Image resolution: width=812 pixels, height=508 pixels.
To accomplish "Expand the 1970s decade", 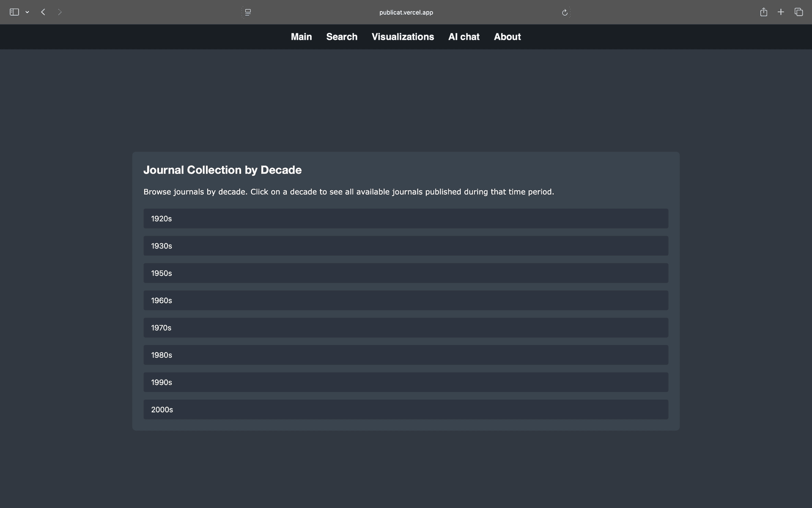I will [x=406, y=328].
